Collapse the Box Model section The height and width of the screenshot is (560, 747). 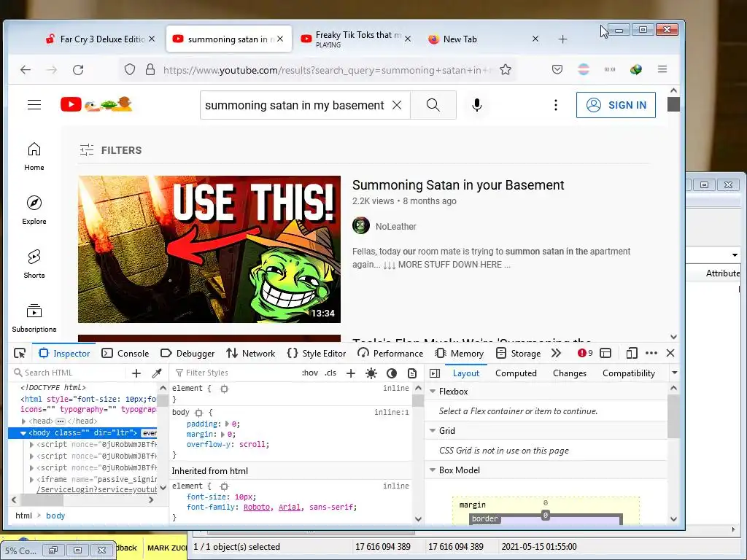click(x=433, y=470)
